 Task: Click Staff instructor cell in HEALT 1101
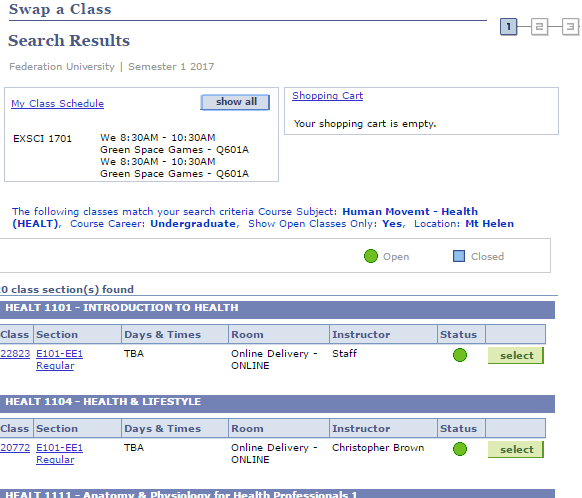[x=344, y=354]
